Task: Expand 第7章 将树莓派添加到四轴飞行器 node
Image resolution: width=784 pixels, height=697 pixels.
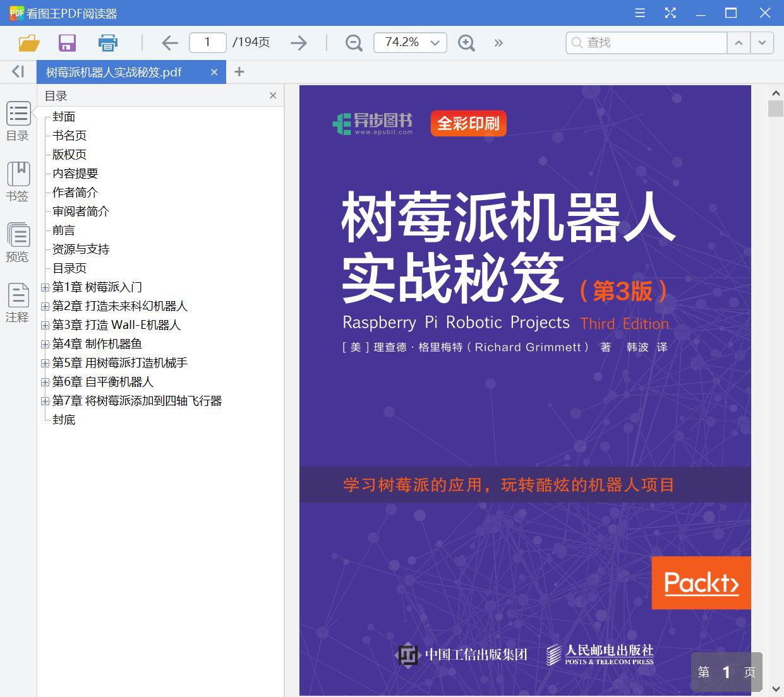Action: [45, 401]
